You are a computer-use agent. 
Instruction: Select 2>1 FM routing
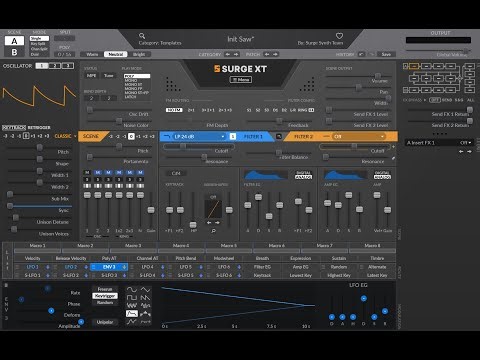pos(191,110)
